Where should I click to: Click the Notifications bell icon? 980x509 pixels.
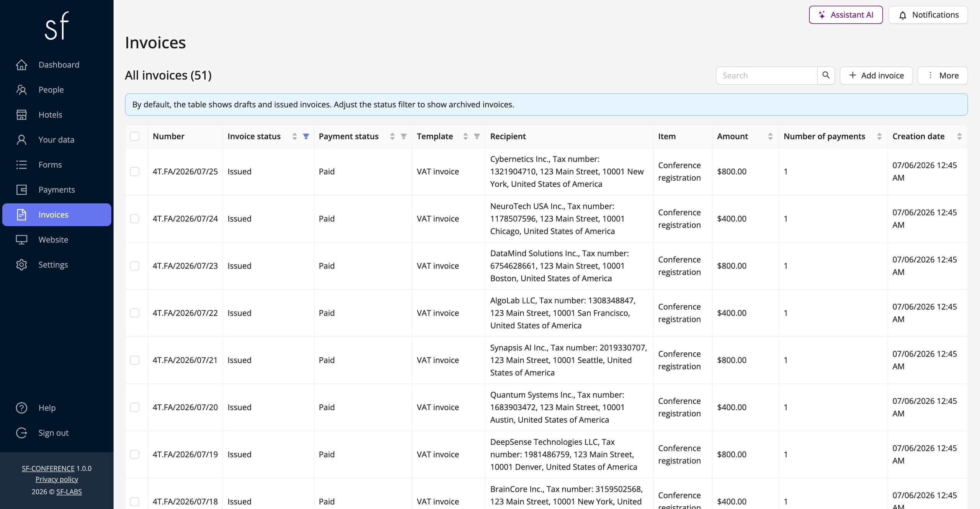(x=903, y=15)
